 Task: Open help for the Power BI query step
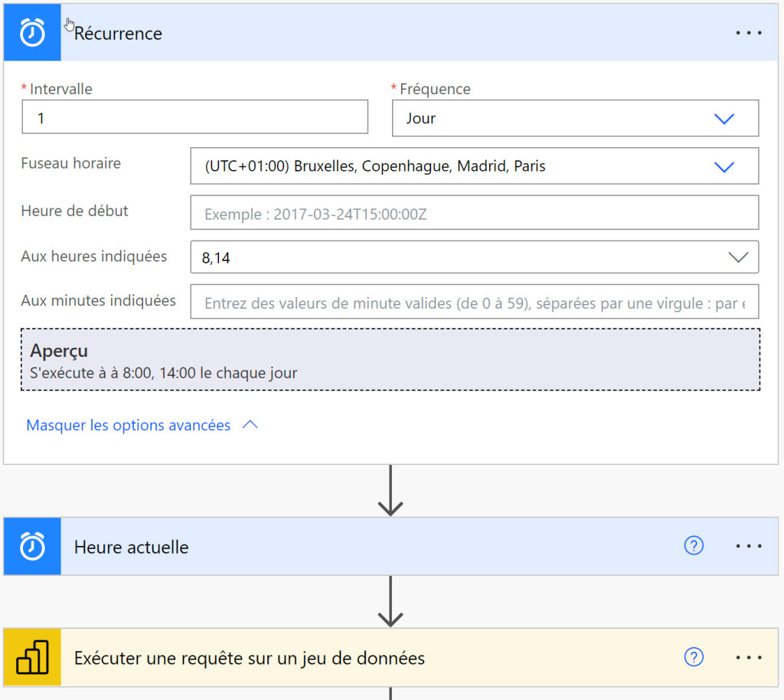point(694,657)
